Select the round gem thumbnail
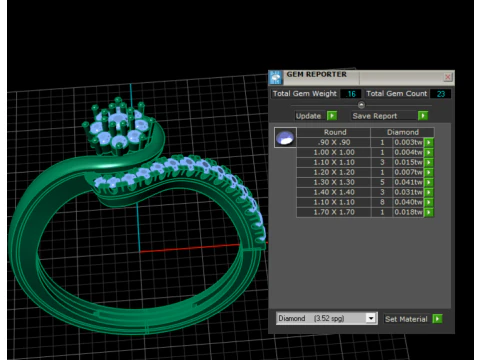The width and height of the screenshot is (480, 360). click(285, 137)
